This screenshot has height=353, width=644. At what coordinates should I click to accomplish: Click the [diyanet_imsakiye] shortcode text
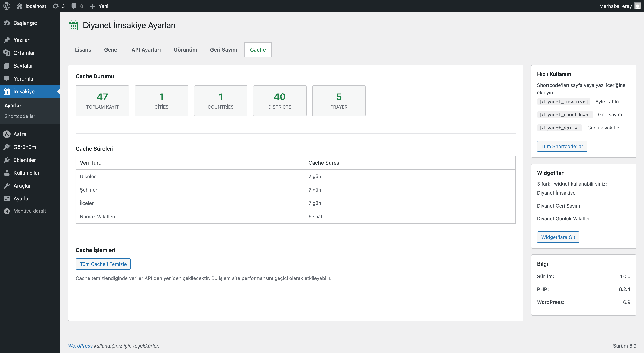point(563,102)
